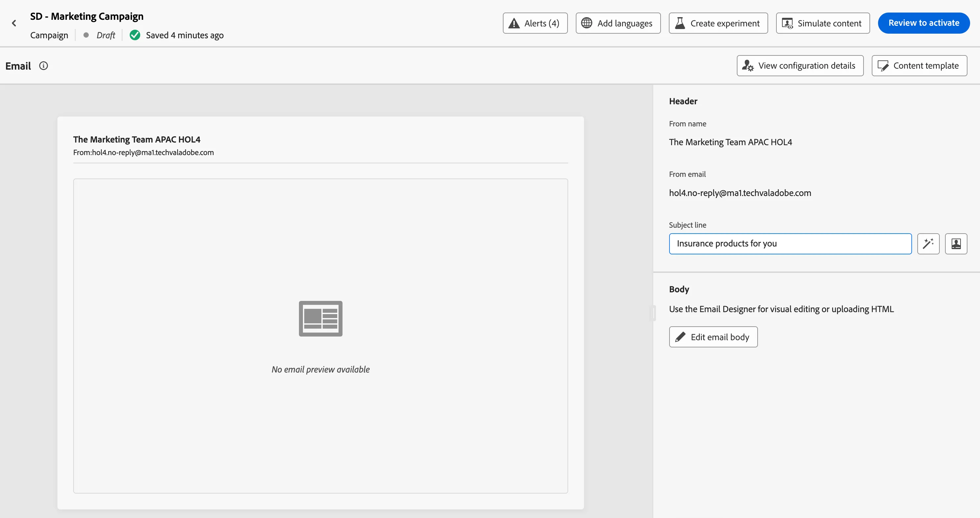Click the 'Campaign' label under the title
This screenshot has height=518, width=980.
coord(49,35)
